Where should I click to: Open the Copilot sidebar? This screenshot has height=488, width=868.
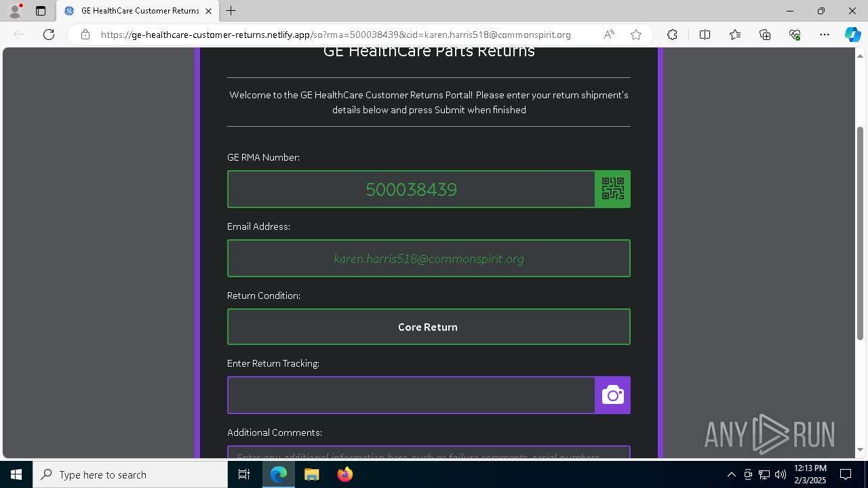click(852, 35)
